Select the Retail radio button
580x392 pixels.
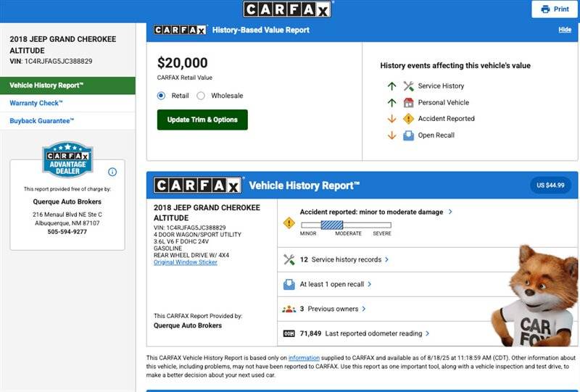tap(161, 96)
